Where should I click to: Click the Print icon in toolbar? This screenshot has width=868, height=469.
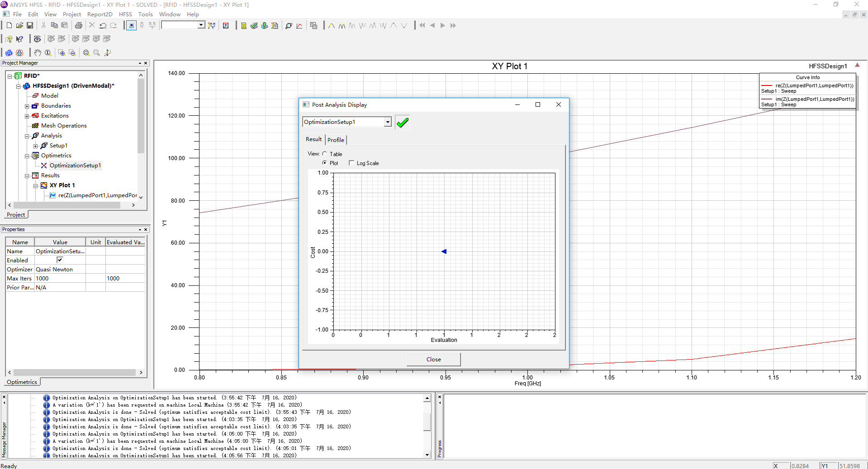[x=79, y=25]
